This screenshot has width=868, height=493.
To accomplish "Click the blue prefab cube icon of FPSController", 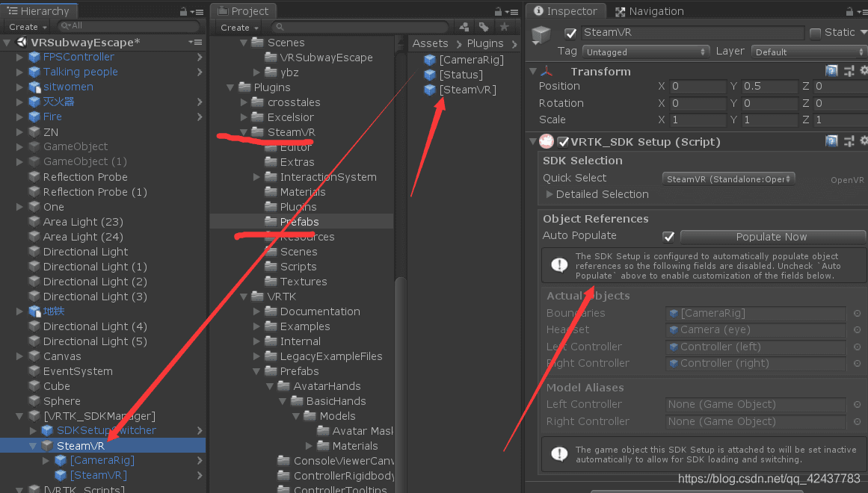I will click(34, 57).
